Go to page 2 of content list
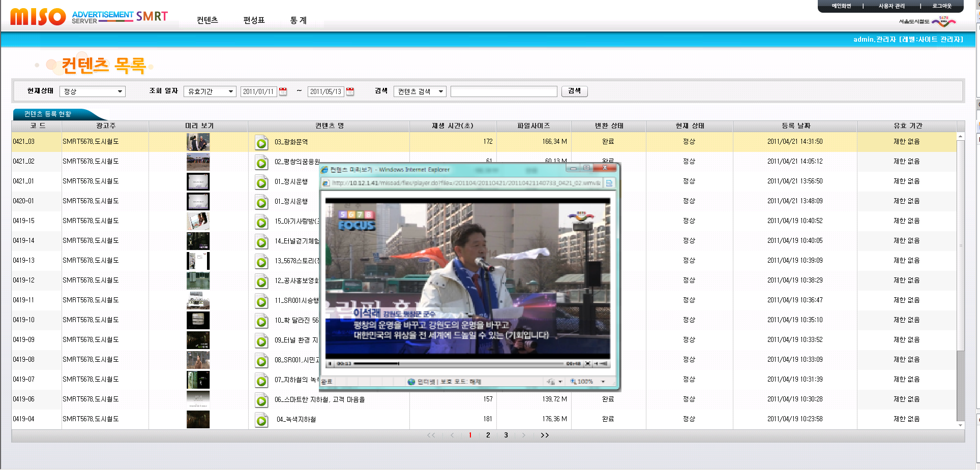Image resolution: width=980 pixels, height=470 pixels. pos(488,435)
